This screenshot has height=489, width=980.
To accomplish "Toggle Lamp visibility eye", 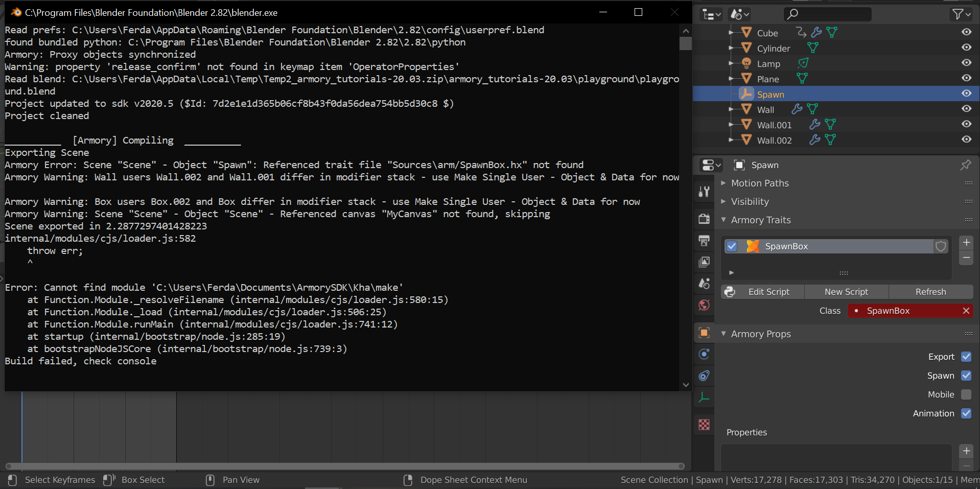I will [966, 63].
